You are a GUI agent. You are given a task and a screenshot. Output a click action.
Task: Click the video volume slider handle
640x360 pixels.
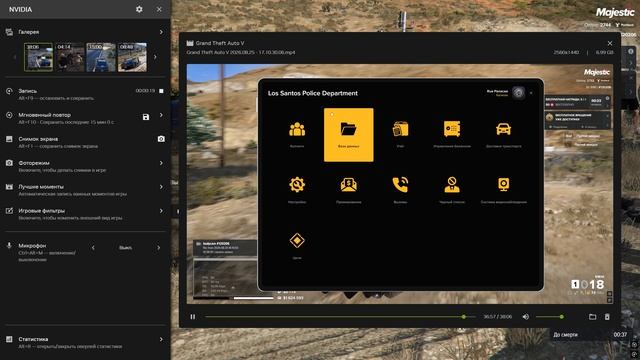[562, 317]
